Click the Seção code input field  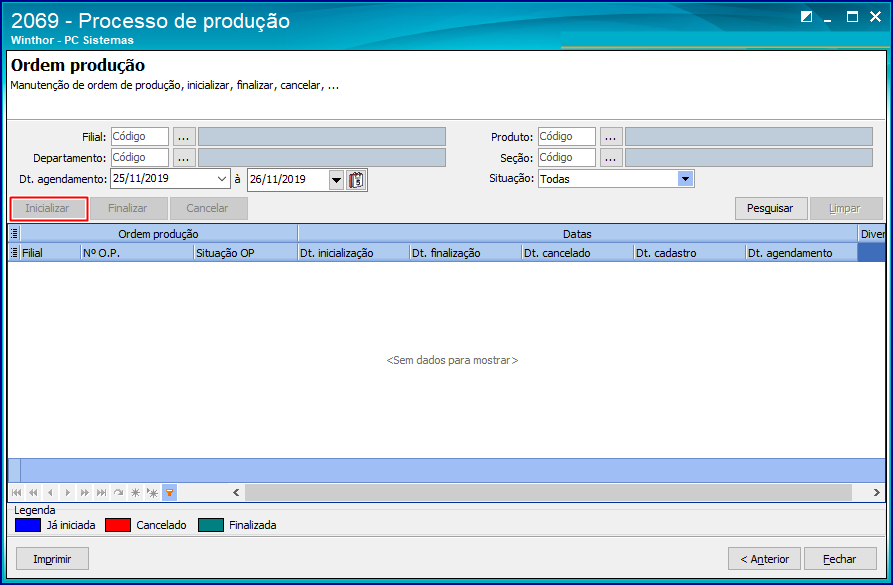pyautogui.click(x=567, y=158)
